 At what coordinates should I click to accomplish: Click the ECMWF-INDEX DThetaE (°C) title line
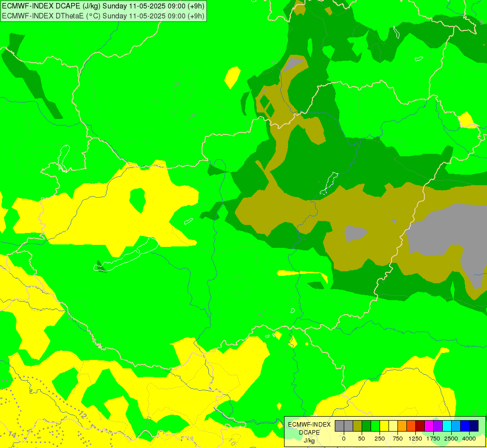pos(103,15)
